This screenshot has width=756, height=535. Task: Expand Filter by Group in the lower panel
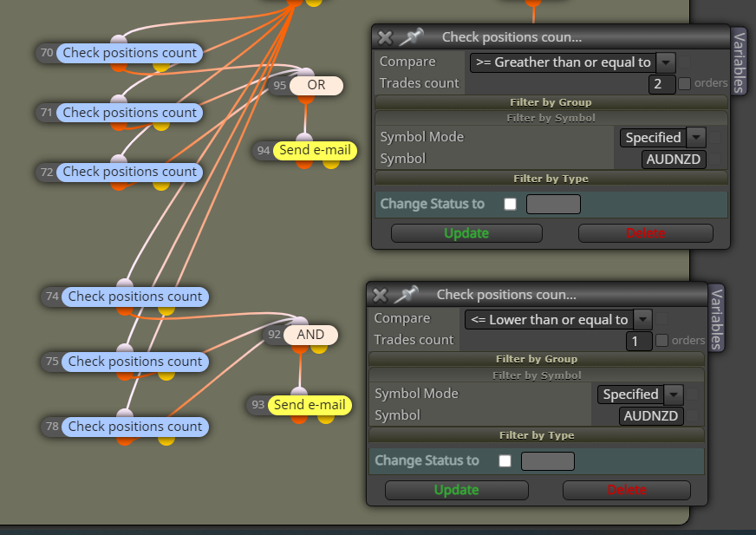tap(537, 359)
